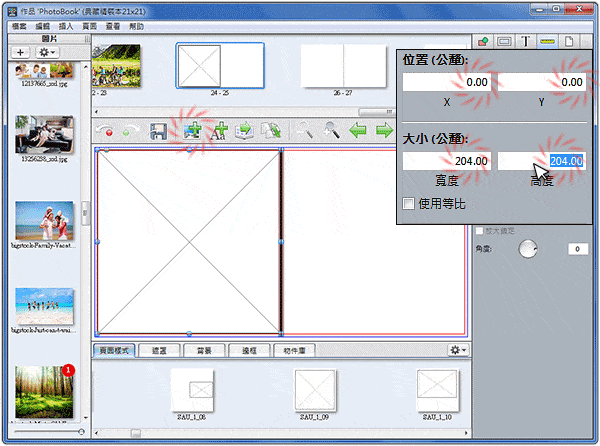Screen dimensions: 600x446
Task: Select the SAU_1_09 layout thumbnail
Action: 313,385
